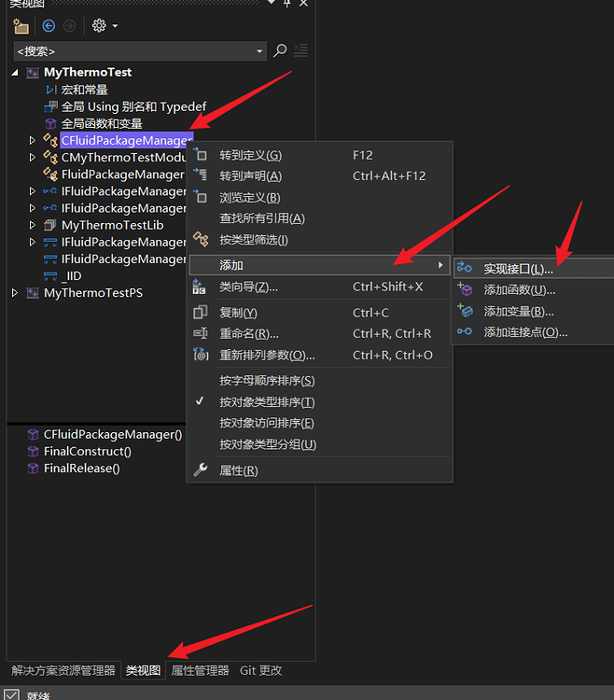Click the new folder icon in Class View toolbar
This screenshot has width=614, height=700.
(x=21, y=26)
